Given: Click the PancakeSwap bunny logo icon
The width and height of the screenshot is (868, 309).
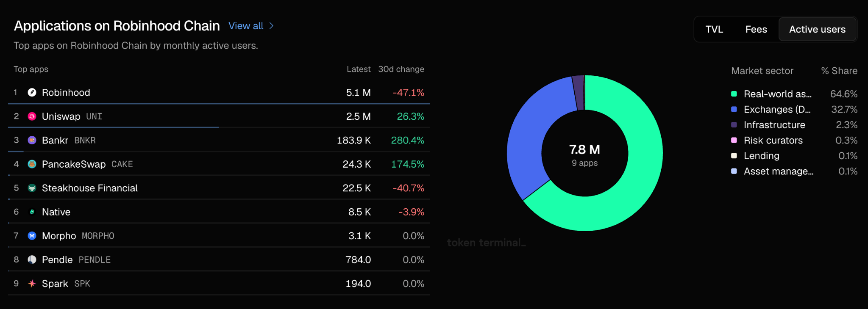Looking at the screenshot, I should 32,164.
